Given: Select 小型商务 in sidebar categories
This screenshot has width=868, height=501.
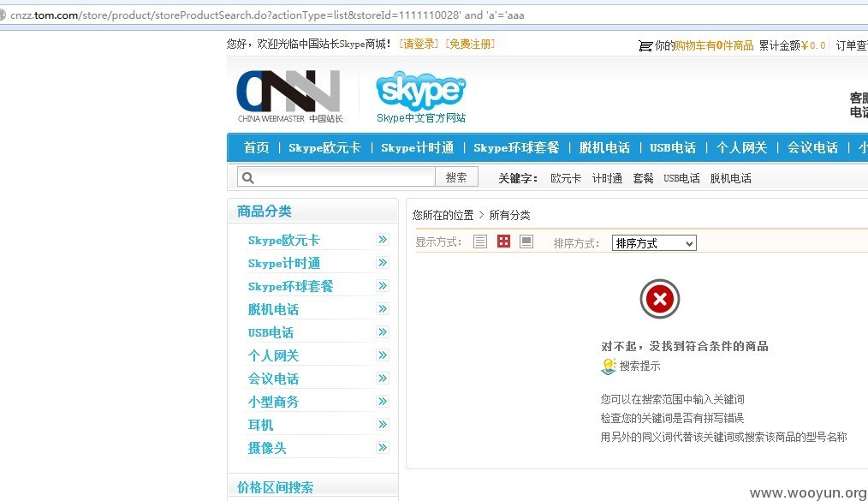Looking at the screenshot, I should (273, 402).
